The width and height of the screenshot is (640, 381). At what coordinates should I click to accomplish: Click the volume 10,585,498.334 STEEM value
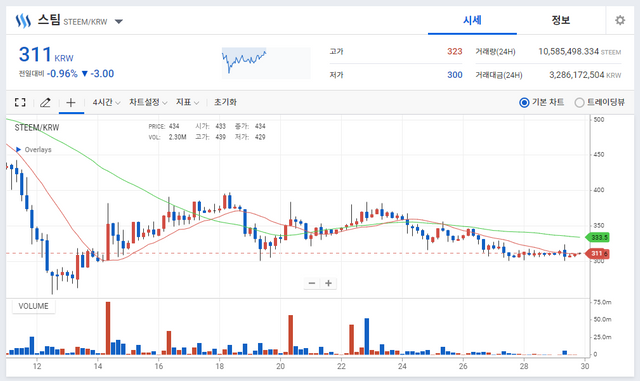580,51
